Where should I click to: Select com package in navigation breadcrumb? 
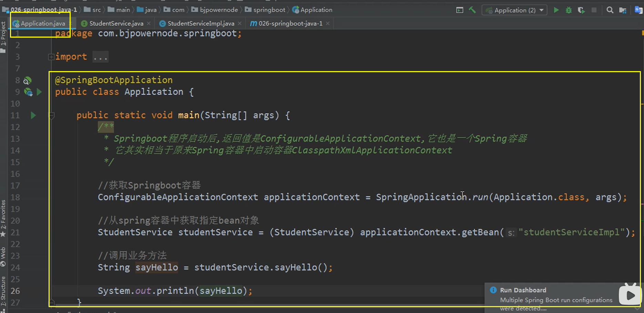pyautogui.click(x=174, y=10)
